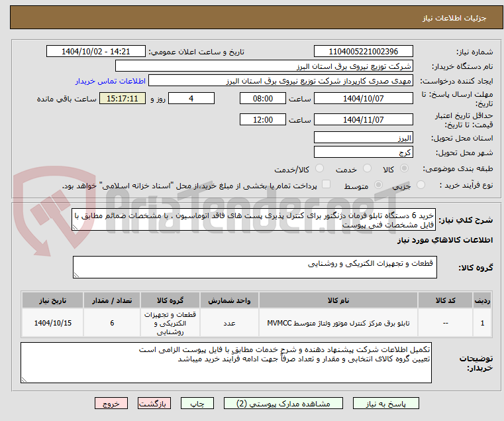Click the تعداد / مقدار column header
Viewport: 504px width, 421px height.
pos(112,300)
